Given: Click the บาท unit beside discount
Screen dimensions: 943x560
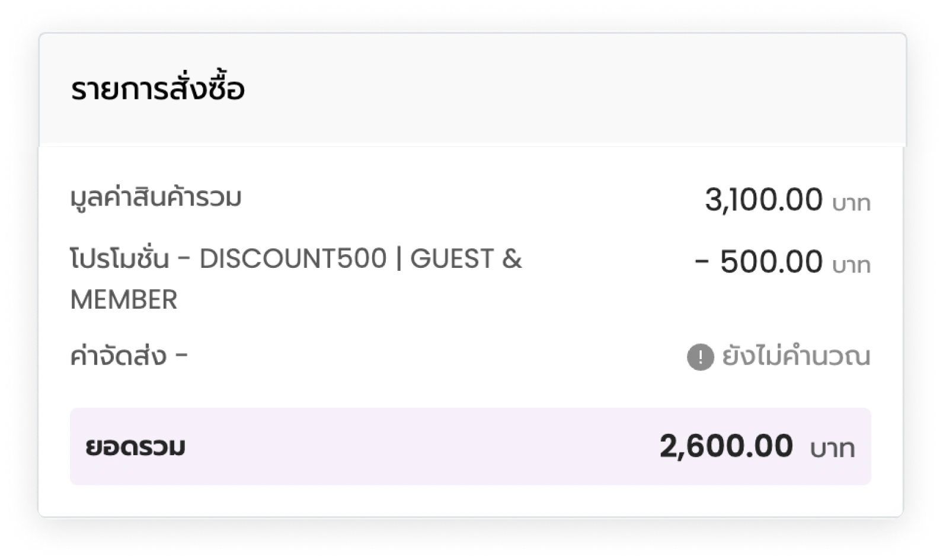Looking at the screenshot, I should (x=851, y=265).
